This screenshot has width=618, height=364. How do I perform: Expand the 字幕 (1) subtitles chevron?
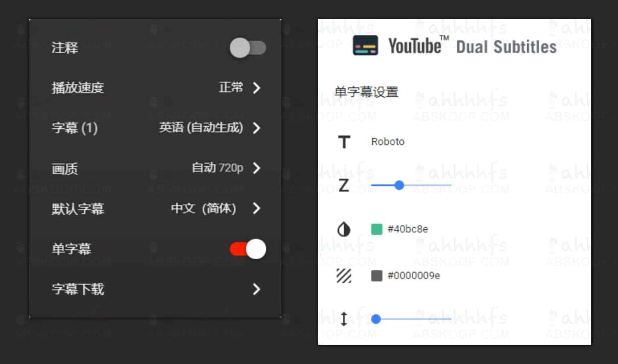(x=256, y=128)
